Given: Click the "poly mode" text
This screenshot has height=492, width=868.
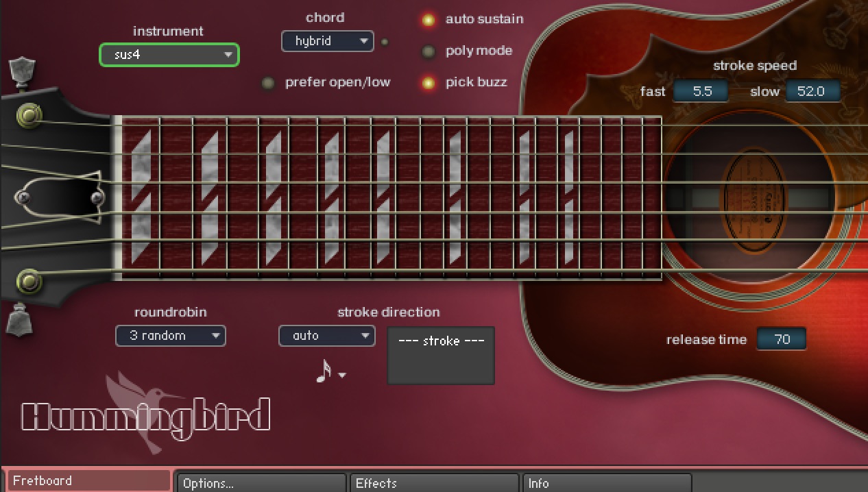Looking at the screenshot, I should pos(479,51).
